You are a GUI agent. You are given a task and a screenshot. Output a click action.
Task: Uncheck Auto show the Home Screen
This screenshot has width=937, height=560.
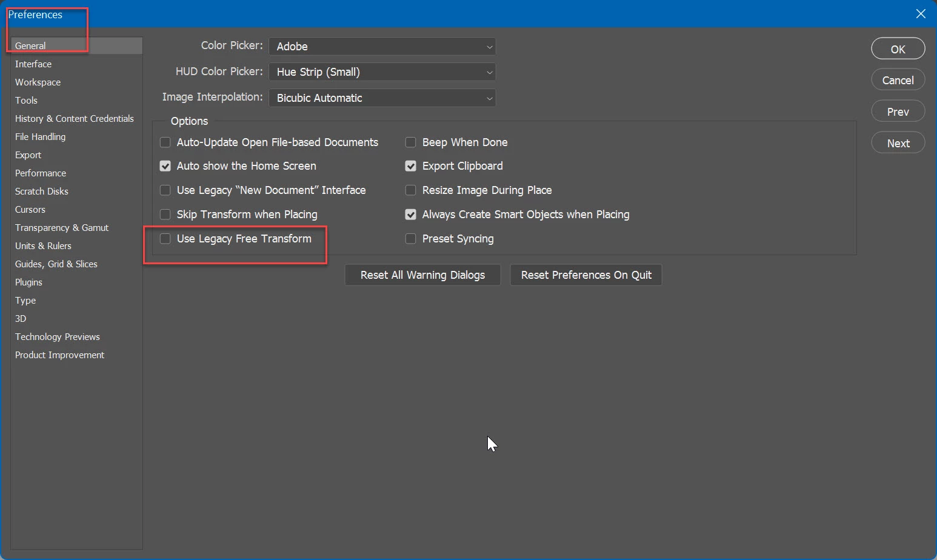165,166
